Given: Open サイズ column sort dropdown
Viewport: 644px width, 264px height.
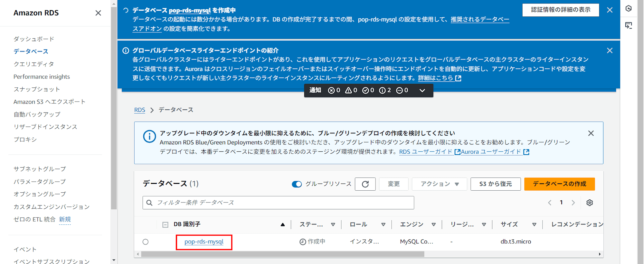Looking at the screenshot, I should tap(534, 224).
